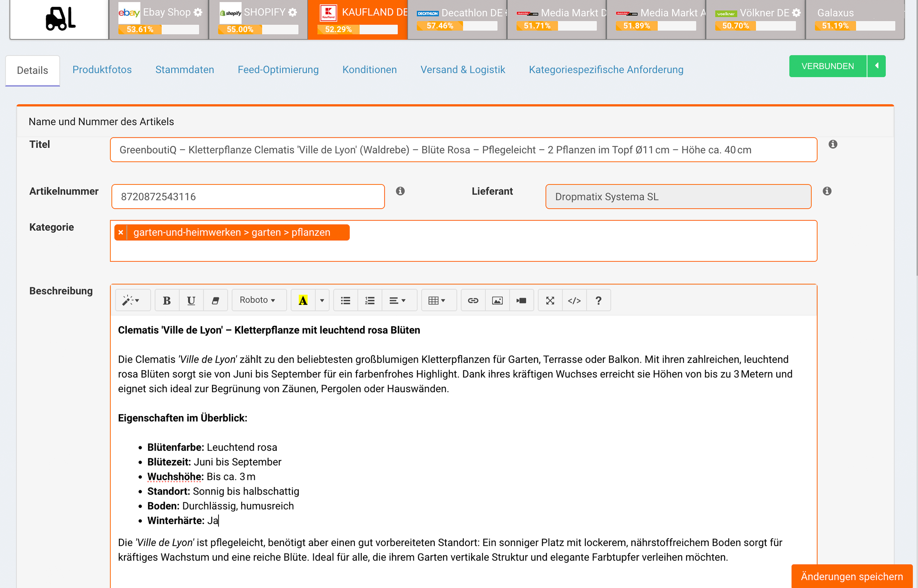Click the Lieferant field Dropmatix Systema SL
This screenshot has width=918, height=588.
pos(678,197)
